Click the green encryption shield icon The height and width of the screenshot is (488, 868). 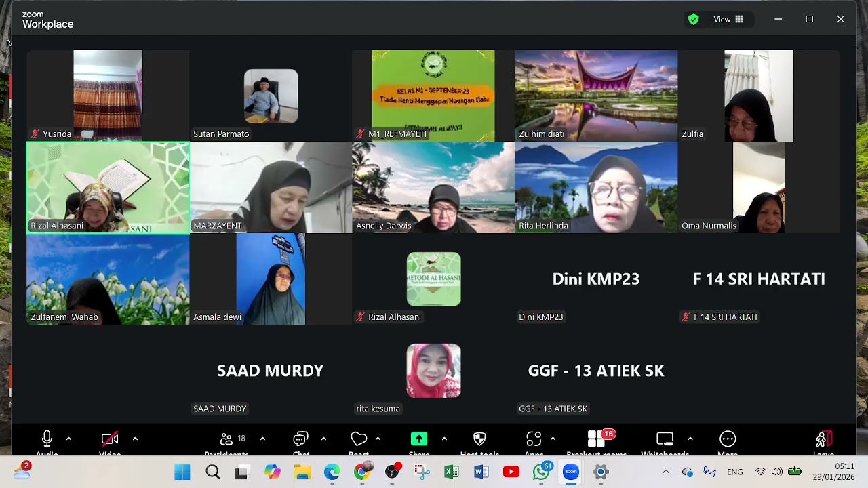[693, 19]
